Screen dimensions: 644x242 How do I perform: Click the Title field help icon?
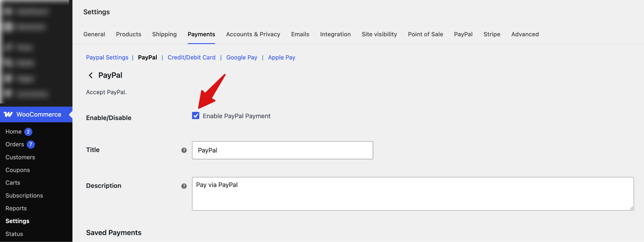tap(184, 150)
